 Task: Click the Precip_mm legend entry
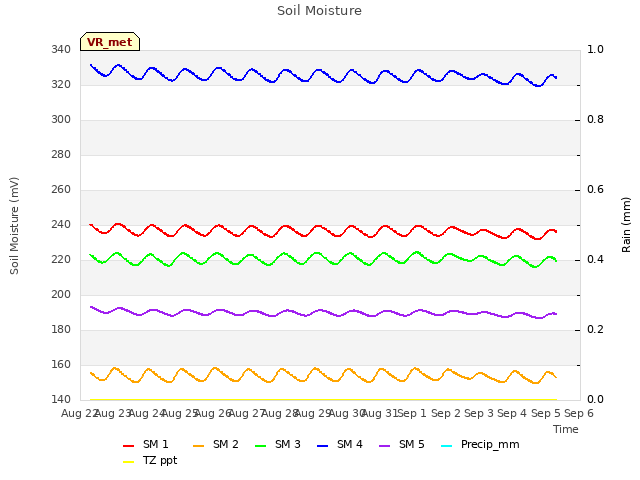coord(480,444)
